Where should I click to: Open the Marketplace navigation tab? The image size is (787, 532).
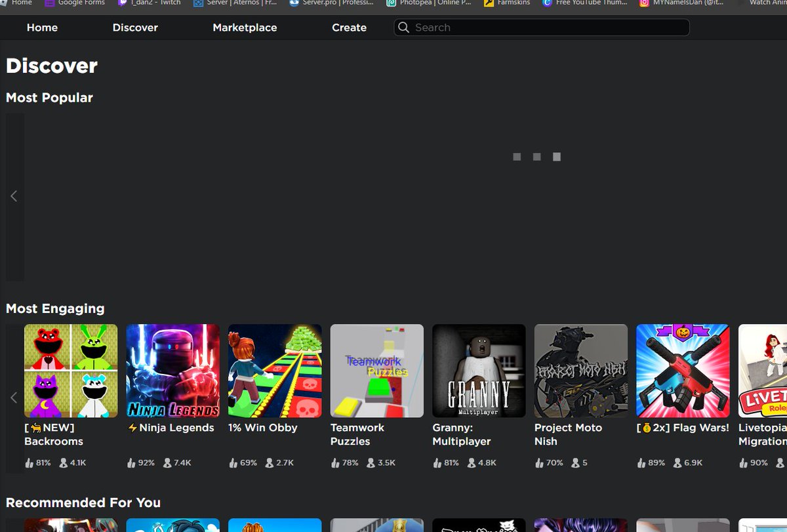click(245, 28)
